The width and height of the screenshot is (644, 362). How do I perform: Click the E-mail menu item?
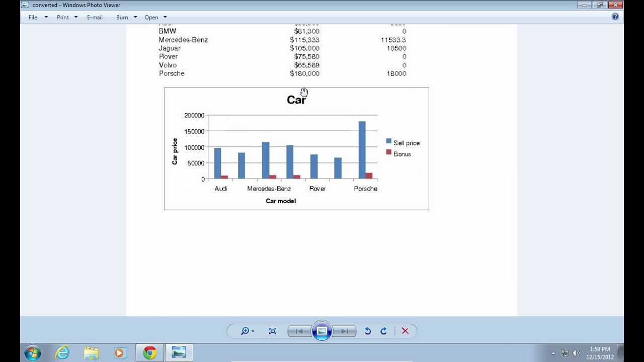tap(95, 17)
